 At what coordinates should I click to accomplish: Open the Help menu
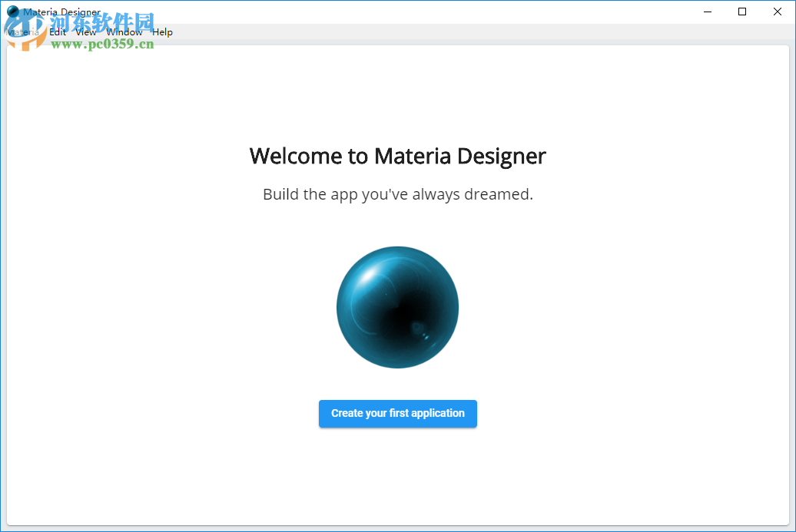[162, 31]
